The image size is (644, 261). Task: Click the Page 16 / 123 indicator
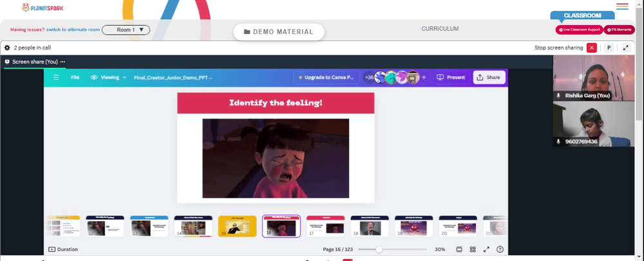(338, 249)
